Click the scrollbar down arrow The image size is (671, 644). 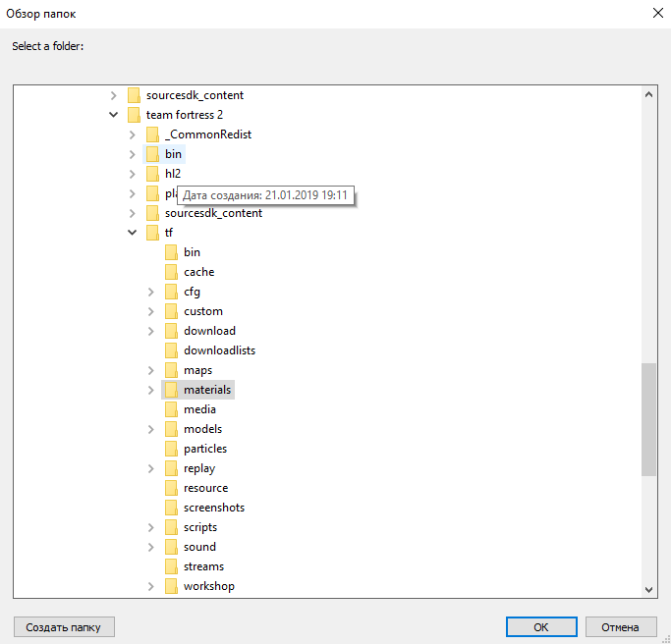[x=648, y=589]
